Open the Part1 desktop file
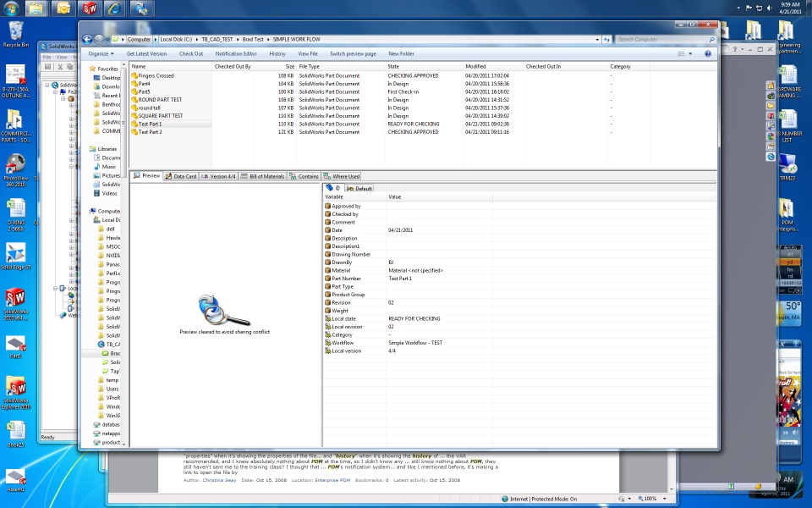The height and width of the screenshot is (508, 812). click(15, 347)
